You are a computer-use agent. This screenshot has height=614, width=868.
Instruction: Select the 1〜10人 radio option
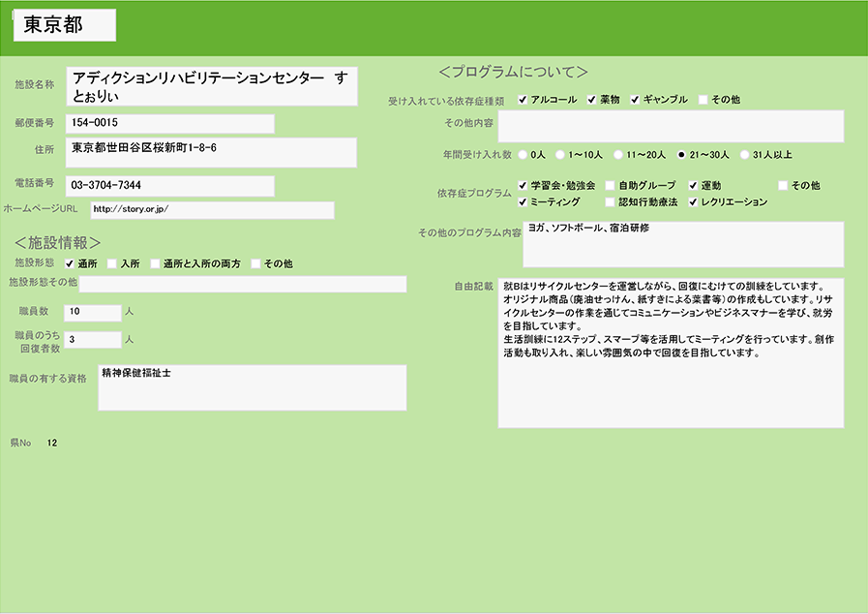(560, 154)
